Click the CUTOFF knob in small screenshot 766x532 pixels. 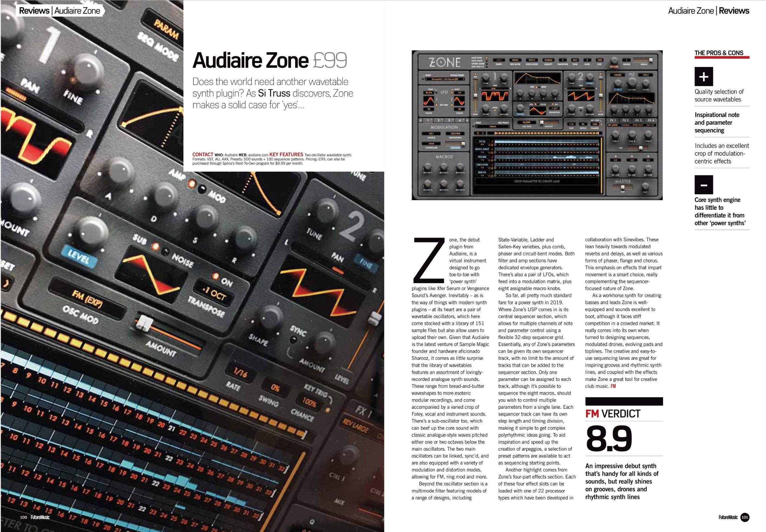(x=632, y=82)
